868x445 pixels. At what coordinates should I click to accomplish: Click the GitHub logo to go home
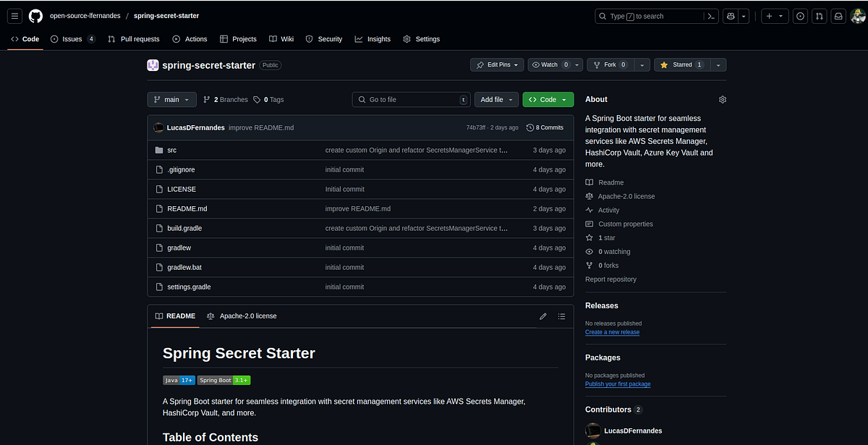pyautogui.click(x=35, y=15)
